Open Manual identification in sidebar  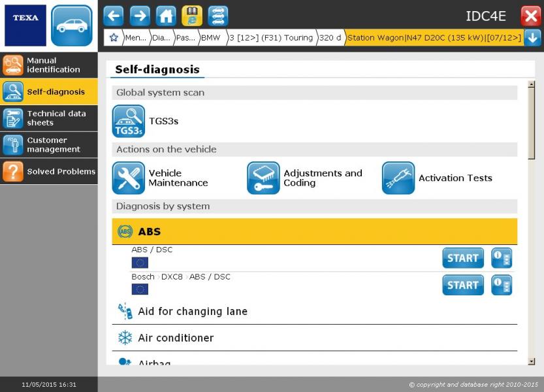[49, 65]
